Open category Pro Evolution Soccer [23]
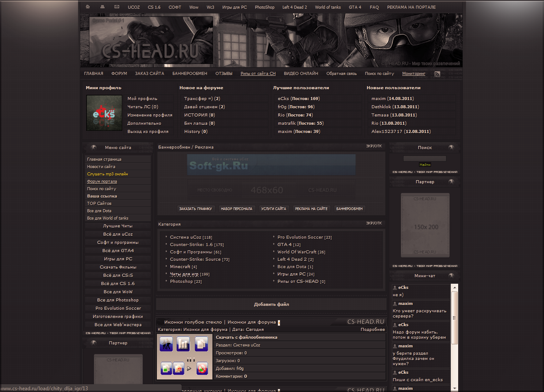The image size is (544, 392). tap(304, 237)
